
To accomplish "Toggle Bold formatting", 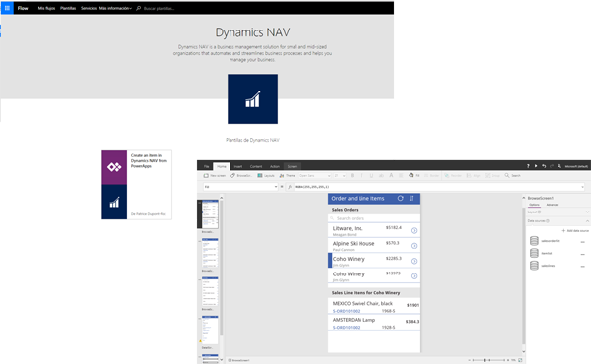I will pyautogui.click(x=353, y=176).
